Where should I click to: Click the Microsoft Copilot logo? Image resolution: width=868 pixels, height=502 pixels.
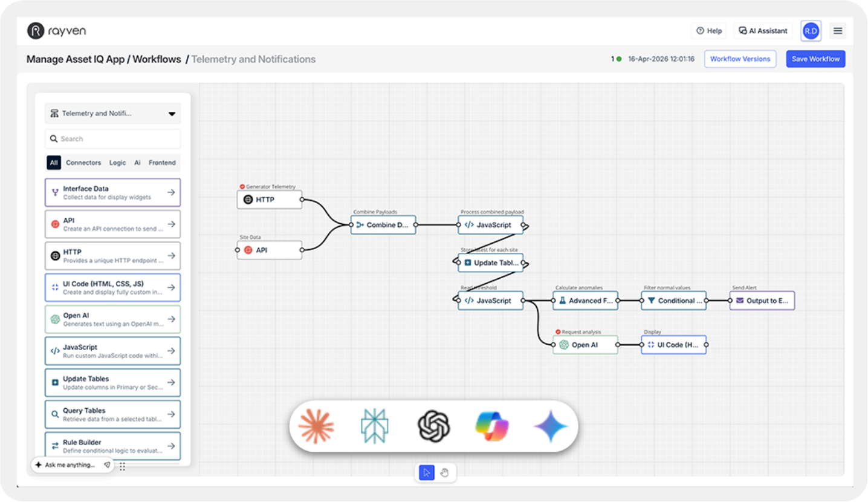(492, 426)
